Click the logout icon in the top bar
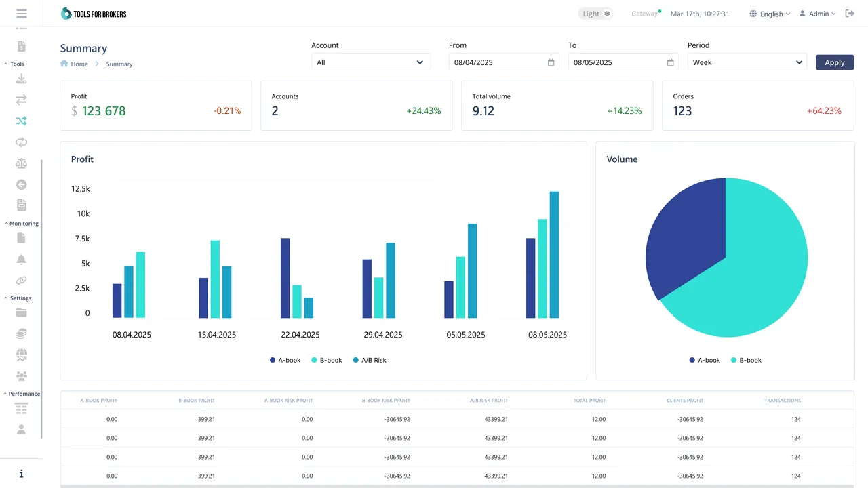The width and height of the screenshot is (868, 488). (850, 14)
